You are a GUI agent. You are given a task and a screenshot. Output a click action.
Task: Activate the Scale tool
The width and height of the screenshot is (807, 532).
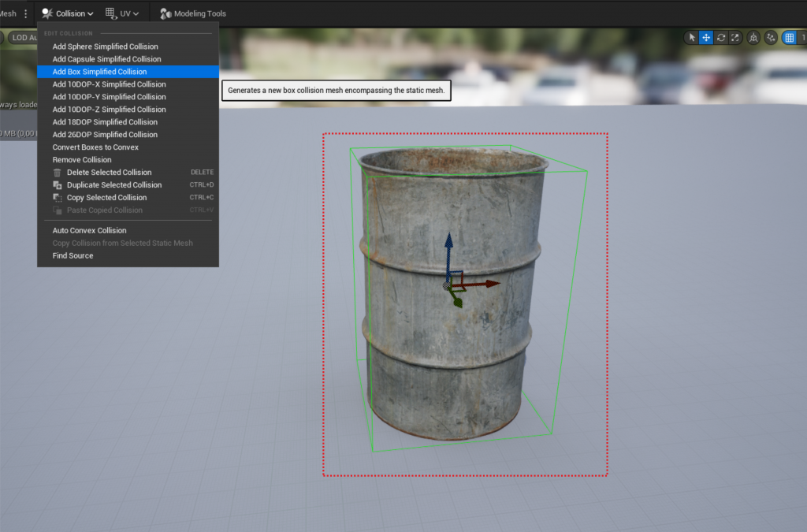(x=735, y=38)
